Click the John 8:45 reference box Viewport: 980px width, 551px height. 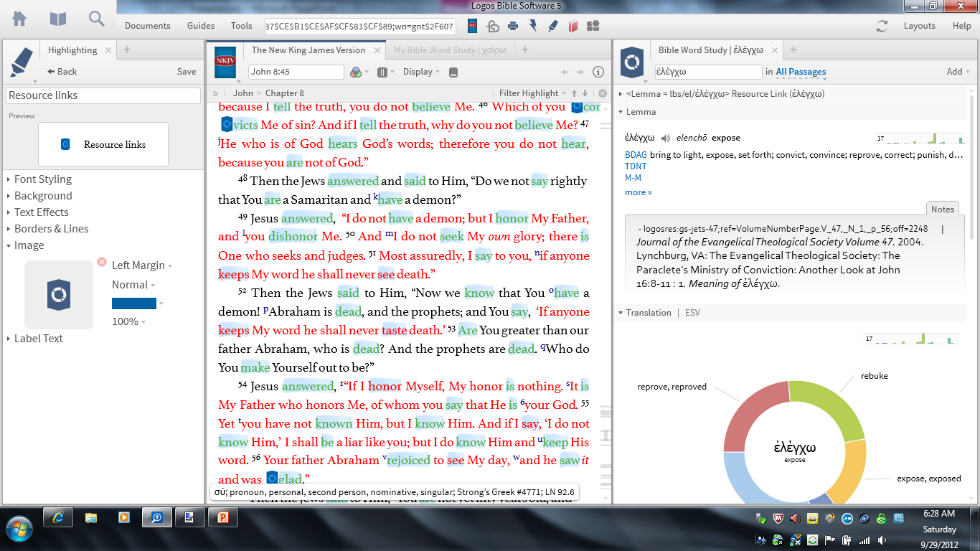point(296,72)
